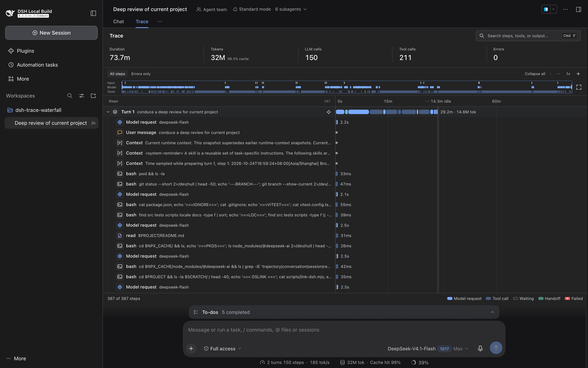Open workspace filter settings icon
This screenshot has height=368, width=588.
[x=82, y=96]
